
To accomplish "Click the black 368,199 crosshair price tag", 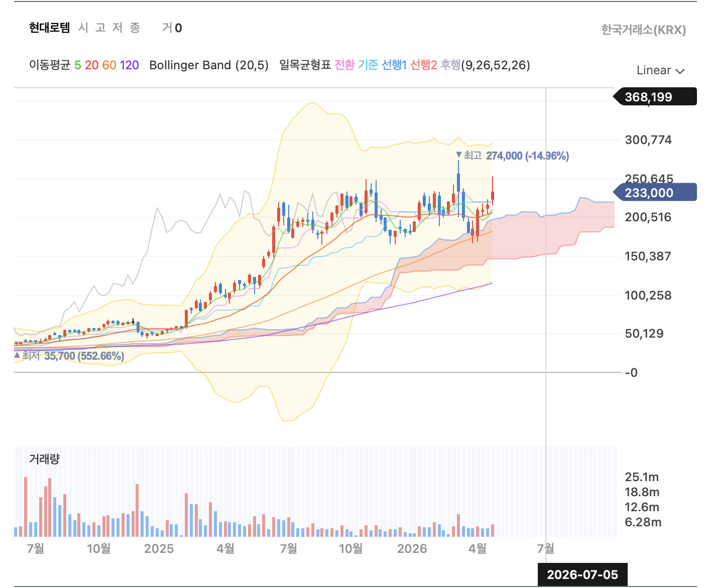I will click(x=655, y=97).
